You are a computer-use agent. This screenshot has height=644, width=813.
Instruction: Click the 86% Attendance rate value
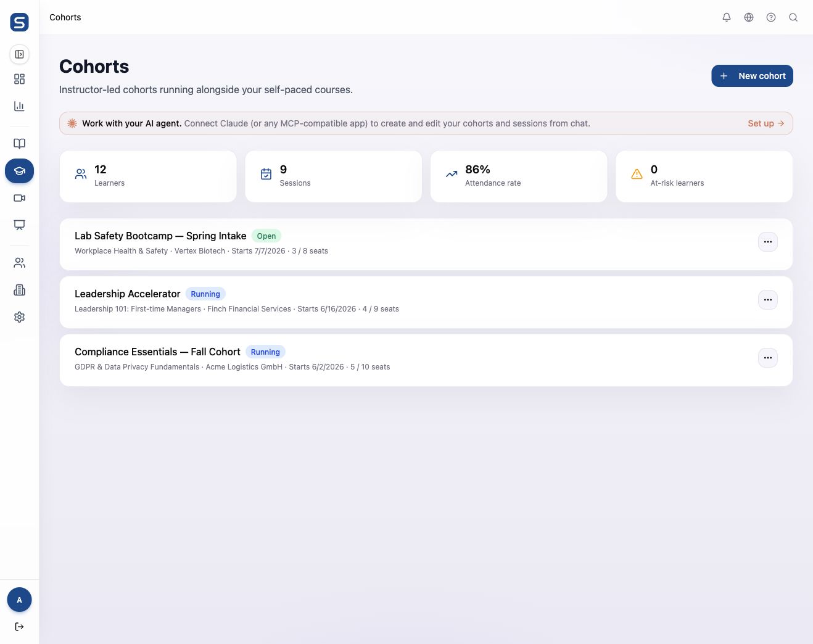coord(477,170)
